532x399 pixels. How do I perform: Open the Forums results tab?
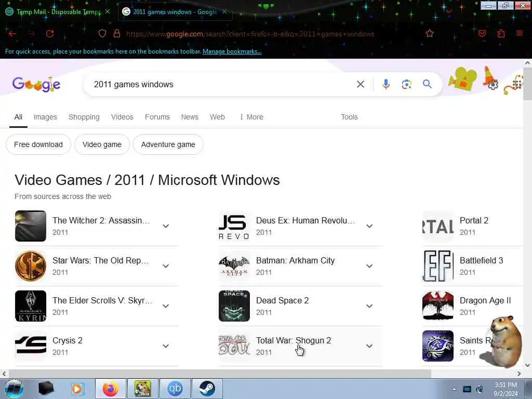tap(157, 117)
